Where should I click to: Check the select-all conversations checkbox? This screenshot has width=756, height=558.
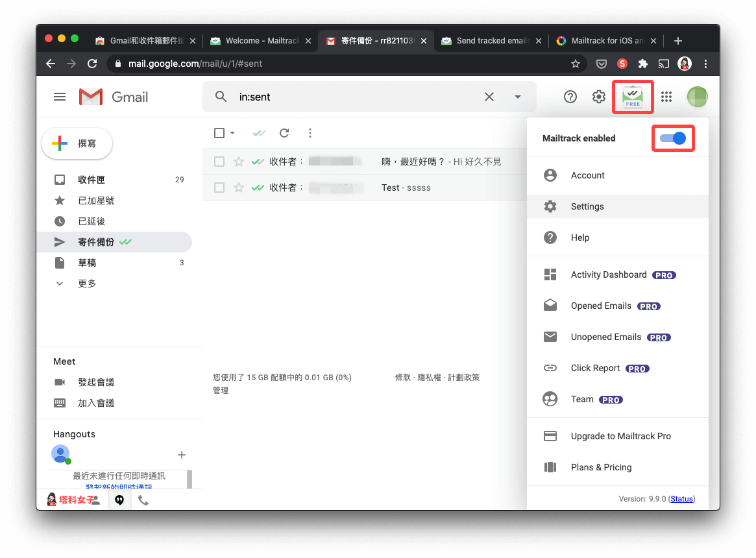[219, 132]
